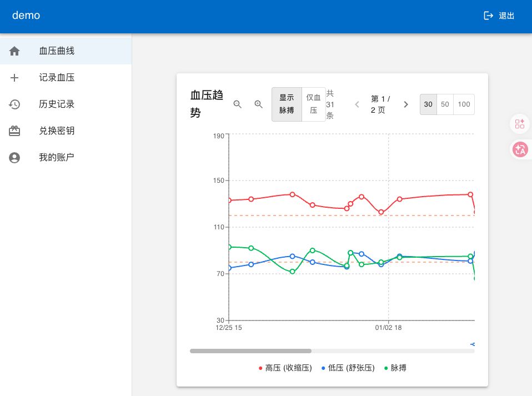Image resolution: width=532 pixels, height=396 pixels.
Task: Click the home icon beside 血压曲线
Action: (14, 51)
